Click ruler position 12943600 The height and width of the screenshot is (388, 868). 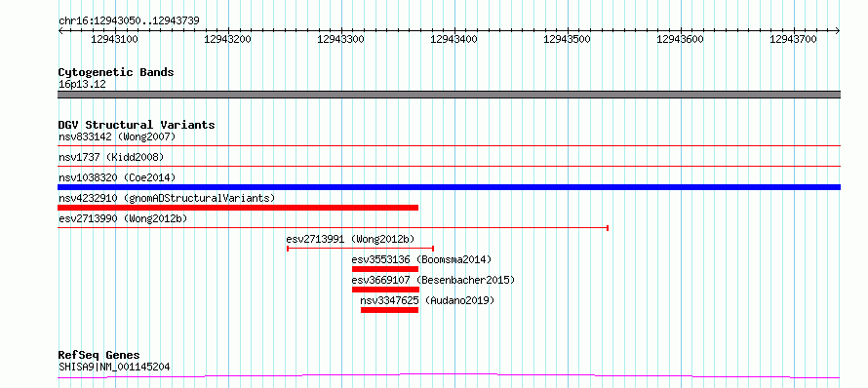coord(681,39)
